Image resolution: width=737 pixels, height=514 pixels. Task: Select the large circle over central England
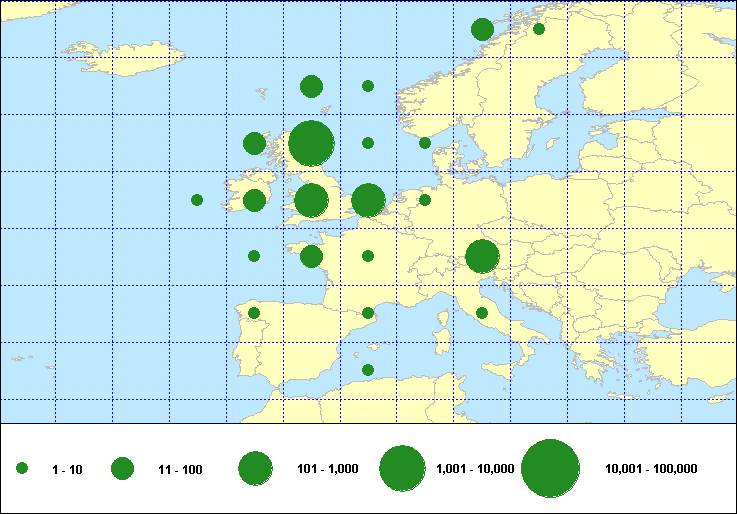pyautogui.click(x=311, y=200)
